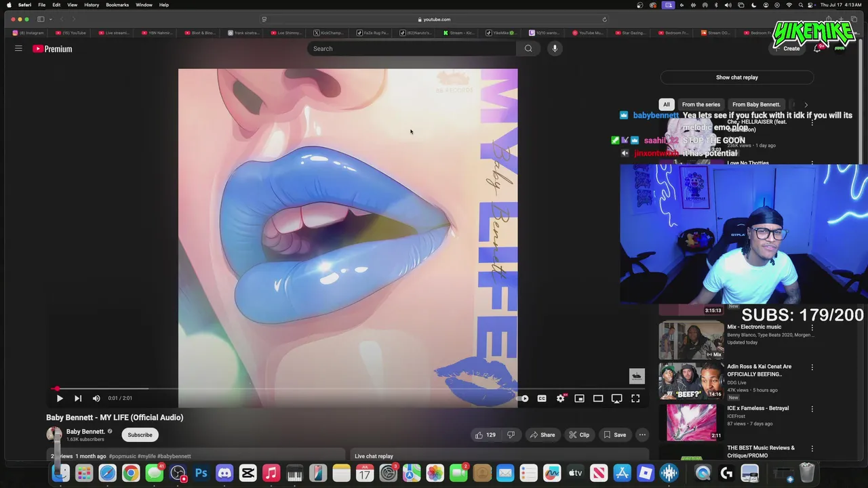Open the Mix - Electronic music thumbnail

[691, 340]
